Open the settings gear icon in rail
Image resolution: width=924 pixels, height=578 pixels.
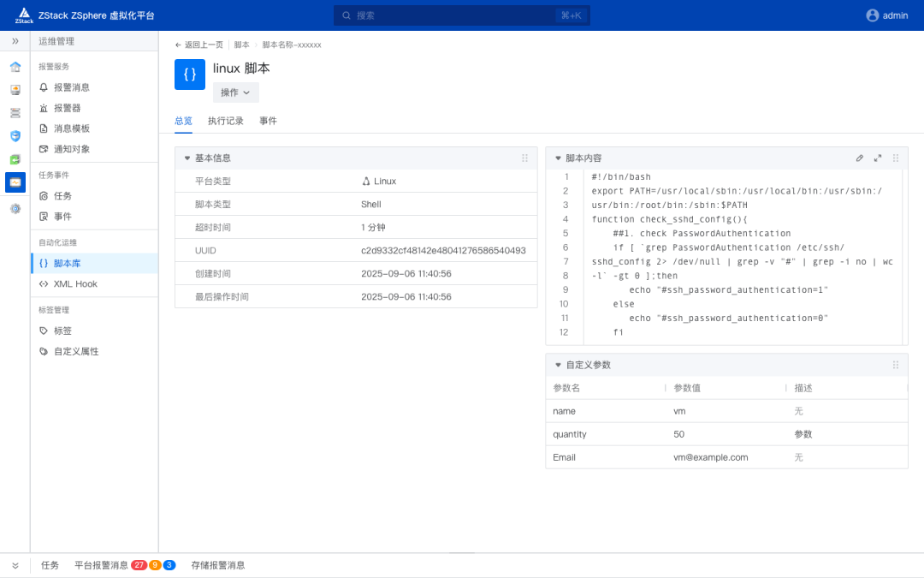tap(15, 208)
